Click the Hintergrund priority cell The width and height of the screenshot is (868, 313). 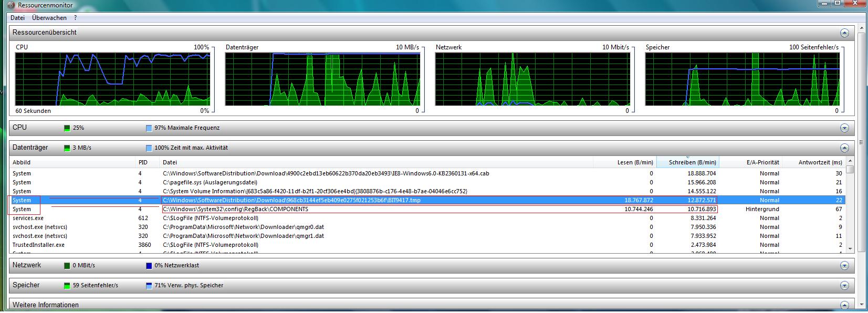762,209
